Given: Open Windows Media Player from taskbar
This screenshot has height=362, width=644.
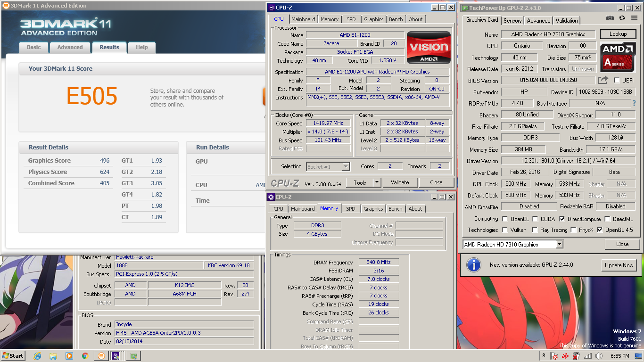Looking at the screenshot, I should point(69,356).
